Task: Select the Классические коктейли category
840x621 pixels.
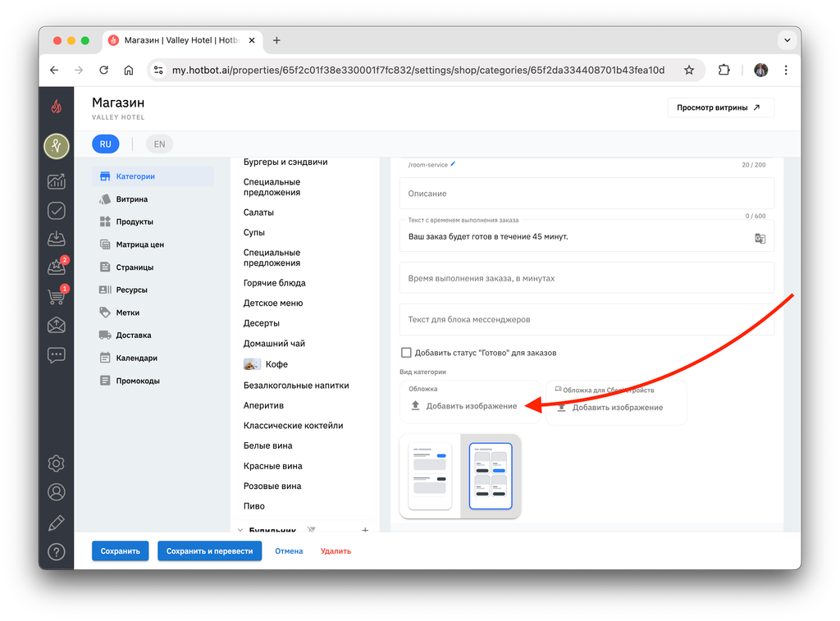Action: (x=294, y=426)
